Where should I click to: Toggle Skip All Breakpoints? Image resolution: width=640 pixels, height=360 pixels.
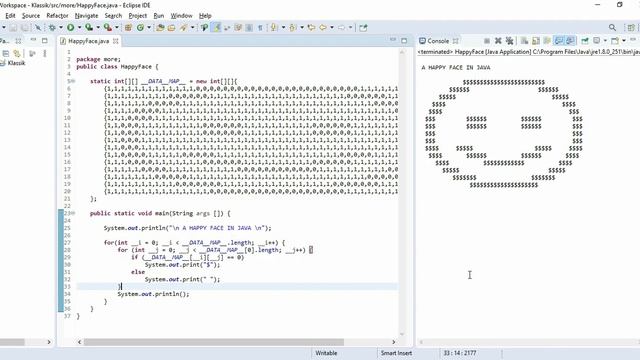tap(38, 27)
